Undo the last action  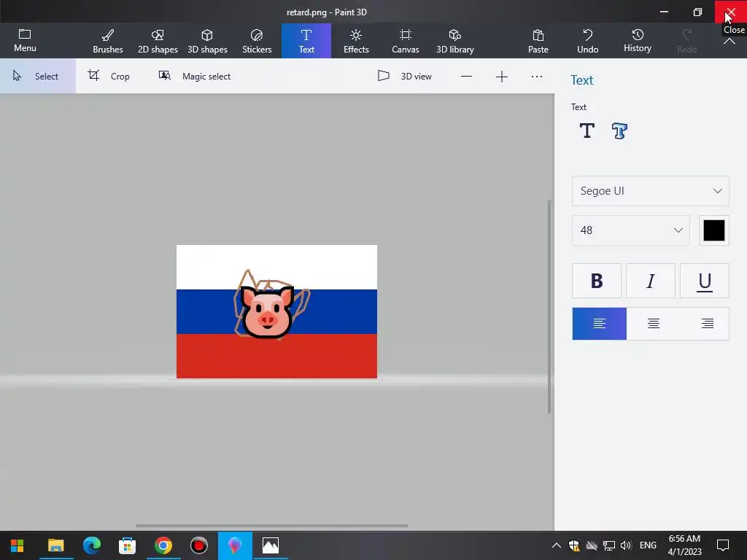tap(588, 41)
